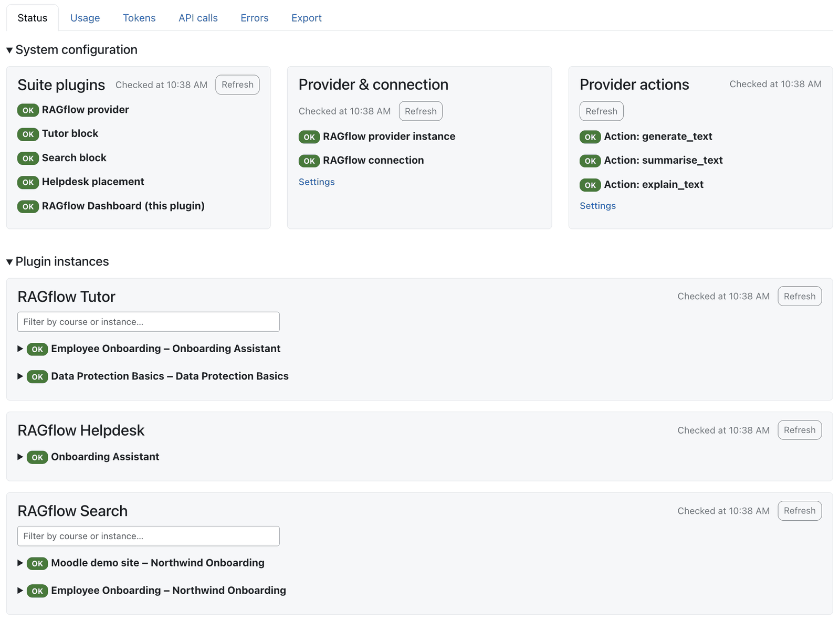
Task: Click OK badge for Action: explain_text
Action: point(590,185)
